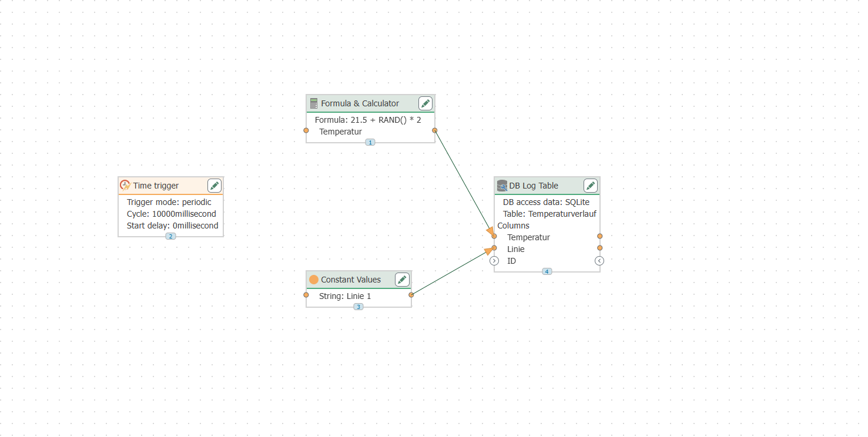Screen dimensions: 868x437
Task: Click Linie column in DB Log Table
Action: pos(516,249)
